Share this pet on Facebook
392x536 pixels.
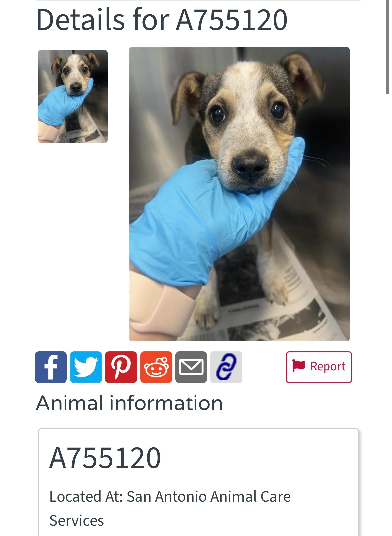point(51,367)
